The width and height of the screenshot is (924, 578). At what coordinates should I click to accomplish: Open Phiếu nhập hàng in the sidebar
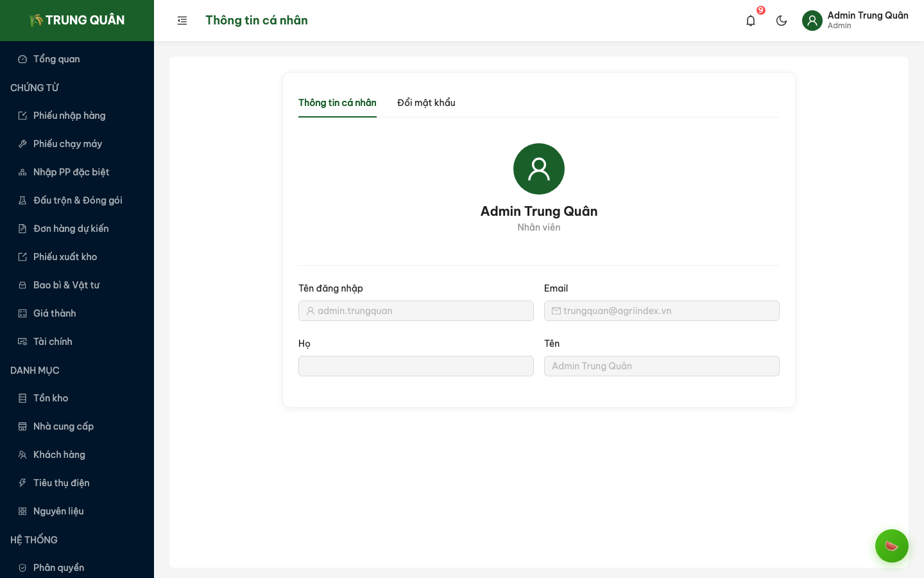(69, 116)
